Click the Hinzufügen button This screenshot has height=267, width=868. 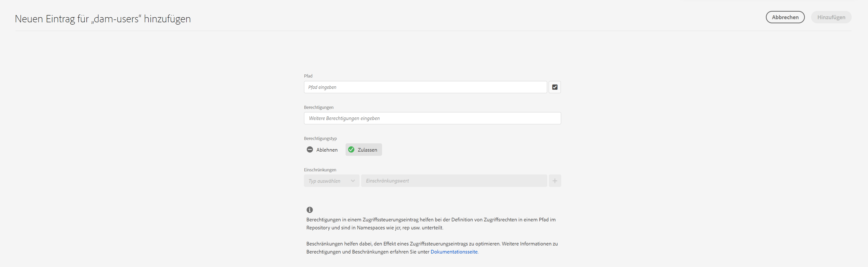point(831,17)
